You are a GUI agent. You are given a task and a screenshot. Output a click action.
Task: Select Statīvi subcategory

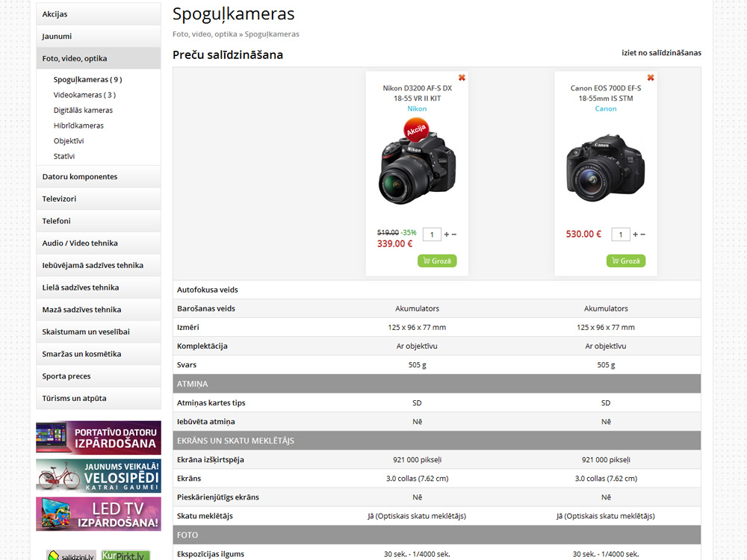[63, 156]
